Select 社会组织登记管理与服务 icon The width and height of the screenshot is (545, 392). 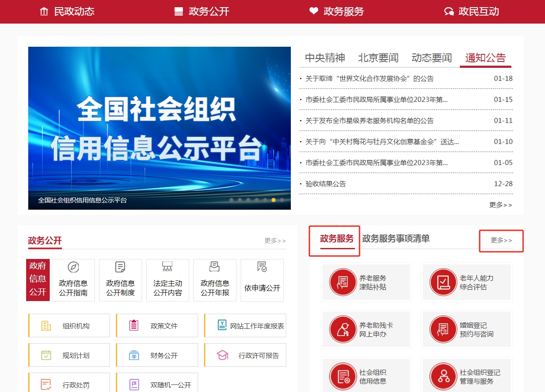click(467, 376)
